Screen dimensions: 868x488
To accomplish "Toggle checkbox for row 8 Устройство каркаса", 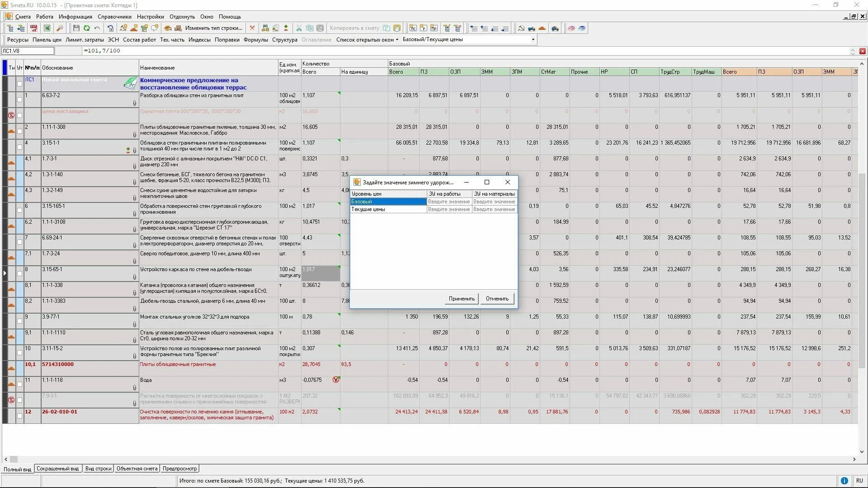I will coord(19,273).
